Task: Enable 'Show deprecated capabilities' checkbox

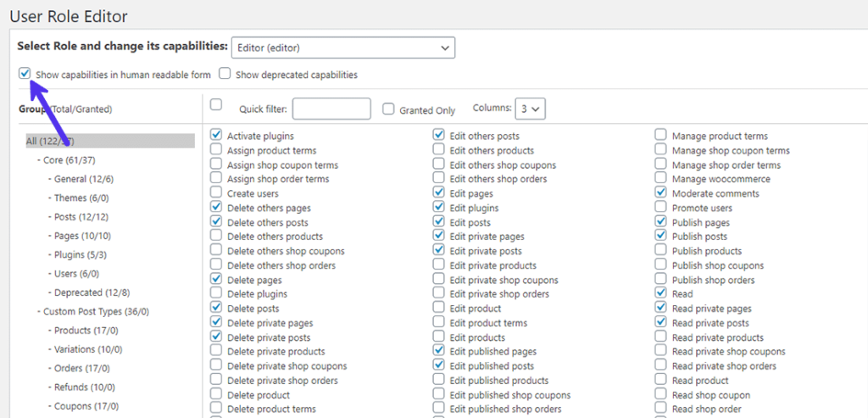Action: [x=225, y=74]
